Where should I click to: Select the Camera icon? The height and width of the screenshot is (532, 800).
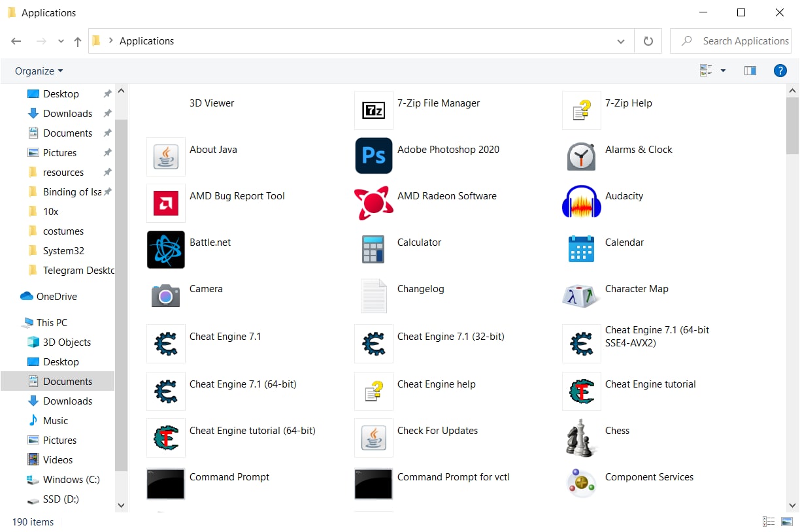(x=166, y=296)
